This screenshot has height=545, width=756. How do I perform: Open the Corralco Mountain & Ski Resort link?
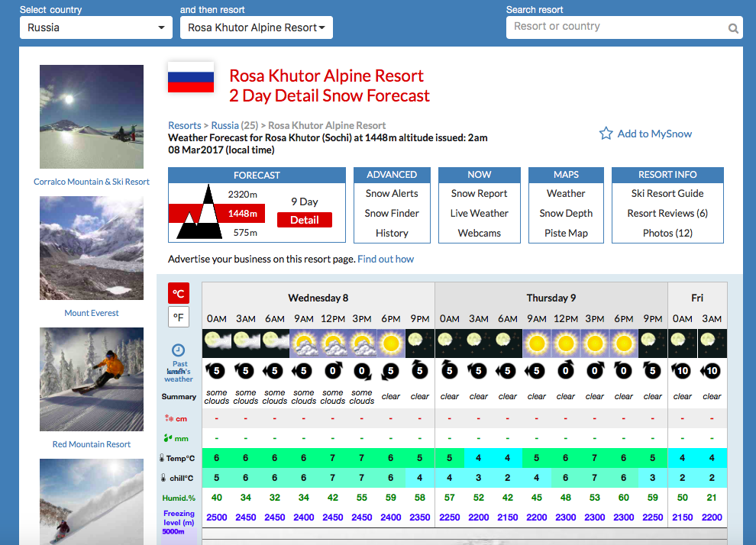point(92,182)
